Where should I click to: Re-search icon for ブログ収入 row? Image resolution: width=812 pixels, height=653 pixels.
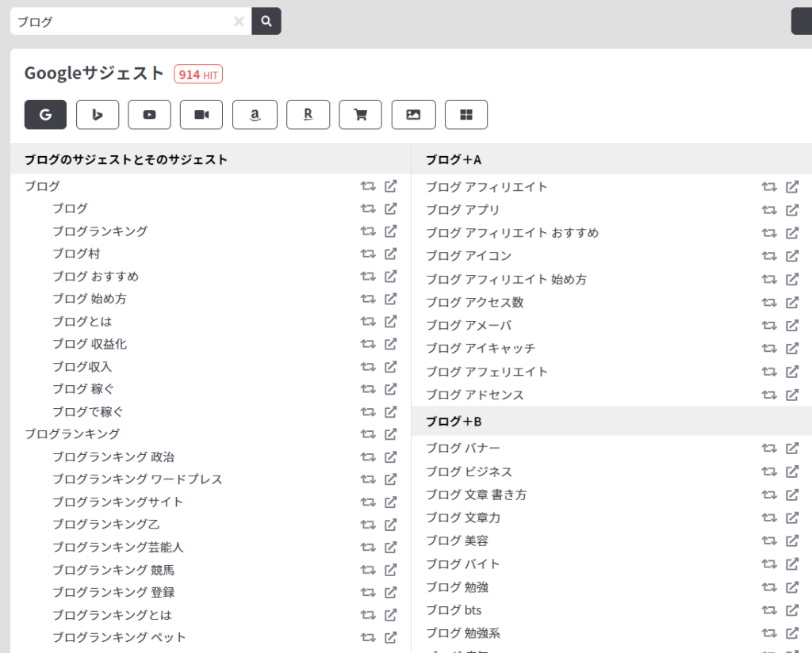pos(368,366)
